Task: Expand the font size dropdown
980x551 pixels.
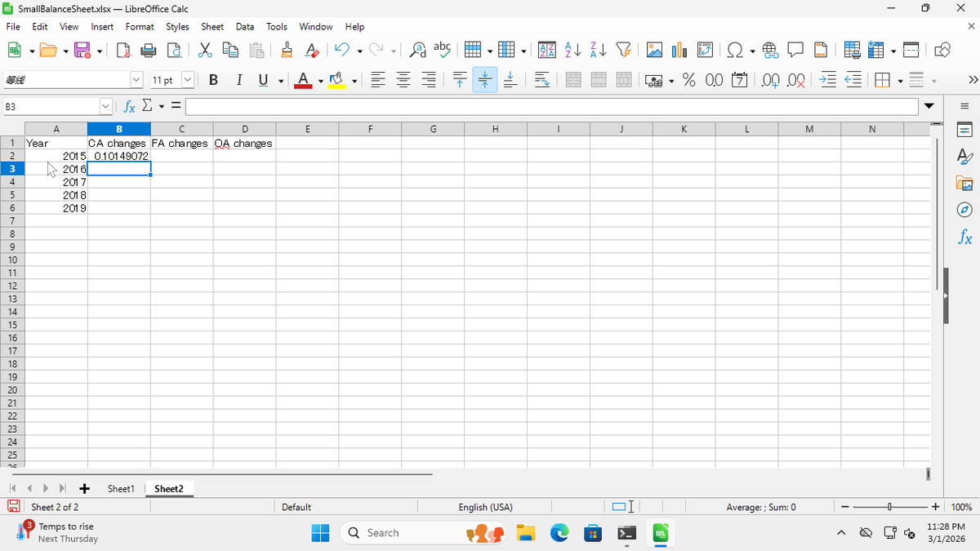Action: point(187,80)
